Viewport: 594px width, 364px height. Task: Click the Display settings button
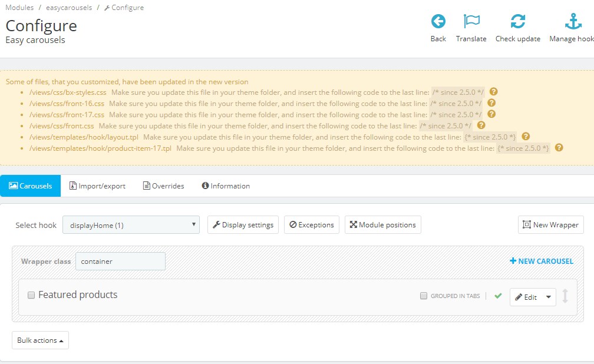click(x=243, y=225)
